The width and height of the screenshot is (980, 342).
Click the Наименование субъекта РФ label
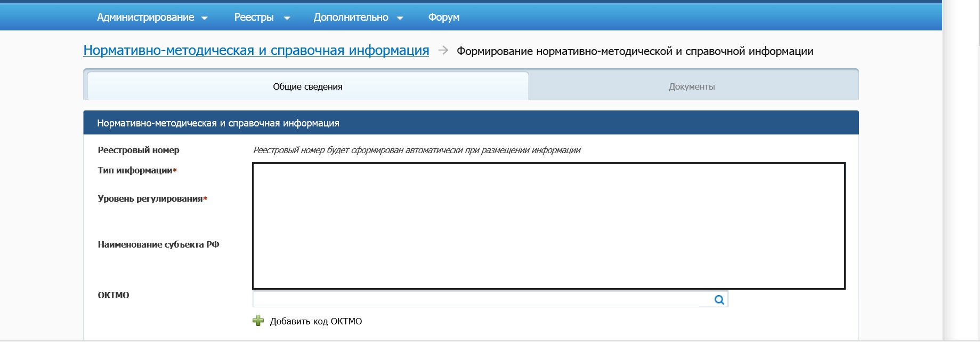pyautogui.click(x=158, y=244)
